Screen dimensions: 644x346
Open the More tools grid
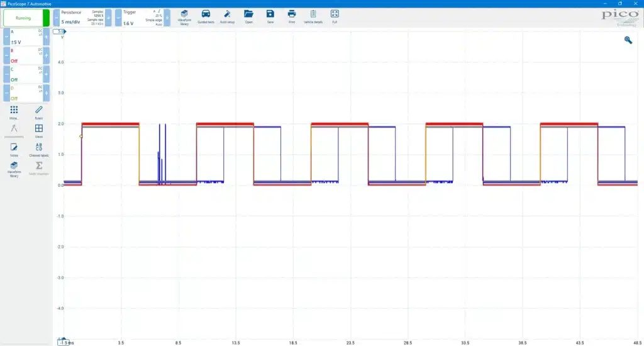click(x=14, y=113)
